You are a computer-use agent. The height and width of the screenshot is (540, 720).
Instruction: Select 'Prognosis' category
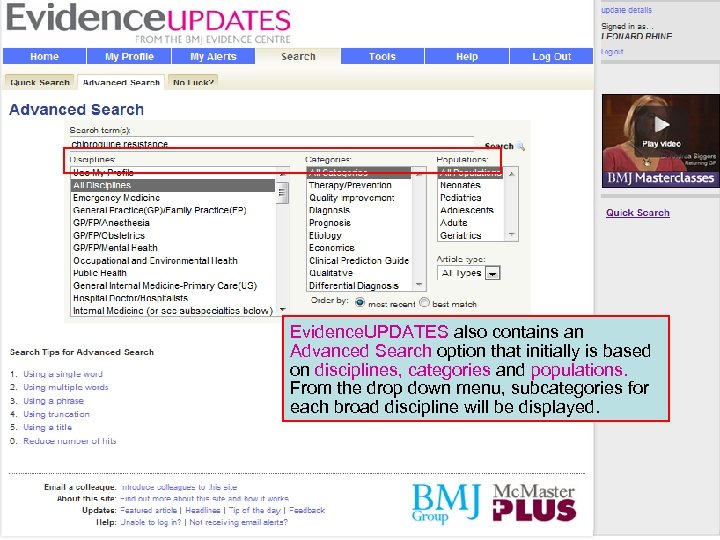[359, 223]
